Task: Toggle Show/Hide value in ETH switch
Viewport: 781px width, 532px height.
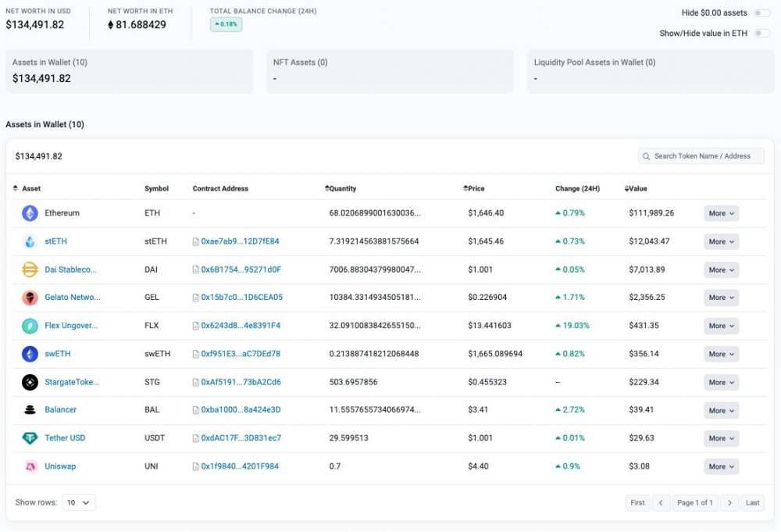Action: [x=762, y=34]
